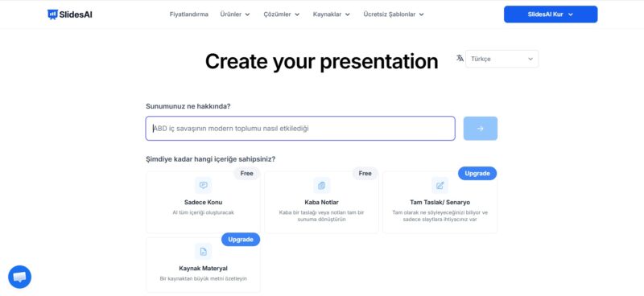
Task: Click the SlidesAI logo
Action: click(70, 14)
